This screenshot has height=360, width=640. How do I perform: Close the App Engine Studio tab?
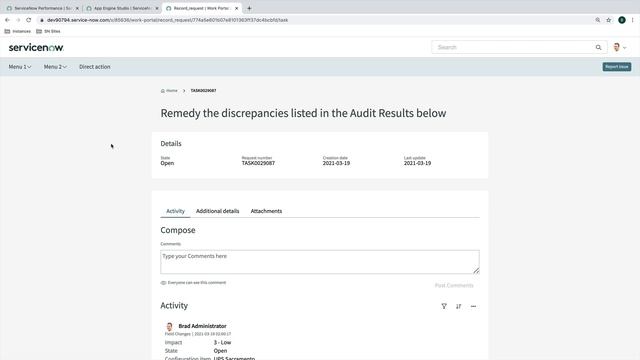tap(157, 8)
